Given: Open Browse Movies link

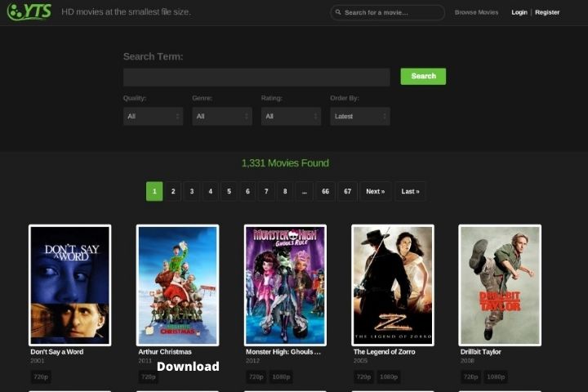Looking at the screenshot, I should (476, 12).
